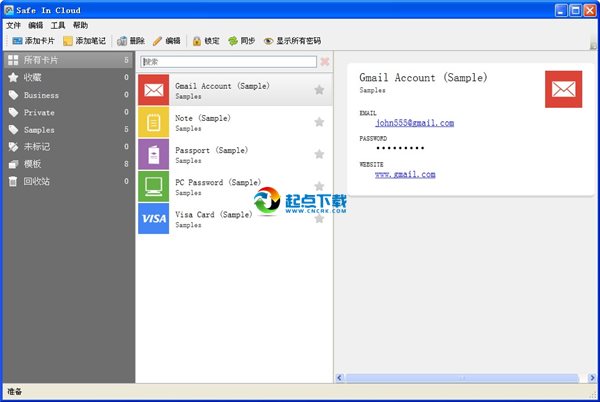Open the Help (帮助) menu
Screen dimensions: 600x402
[x=80, y=25]
